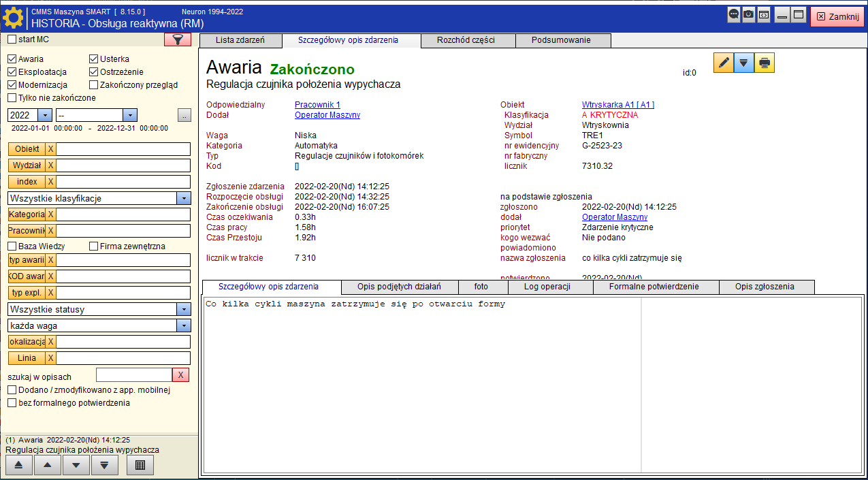Focus the szukaj w opisach search field
Screen dimensions: 868x480
134,375
